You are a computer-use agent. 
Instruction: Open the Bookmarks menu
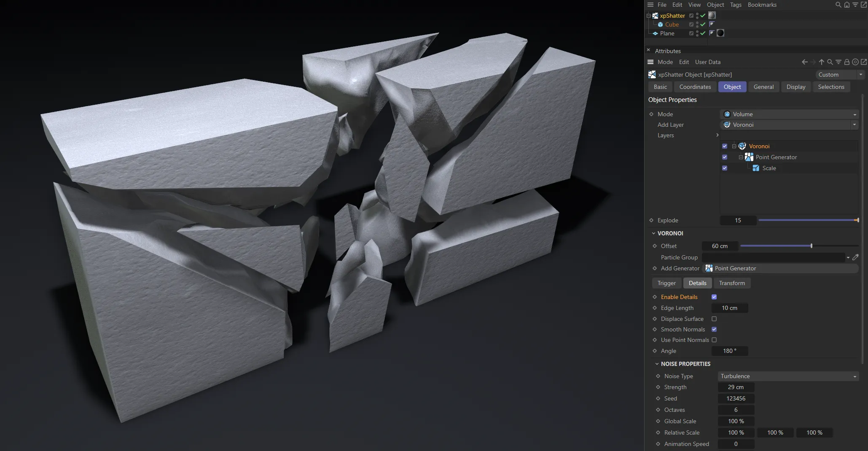[x=762, y=5]
